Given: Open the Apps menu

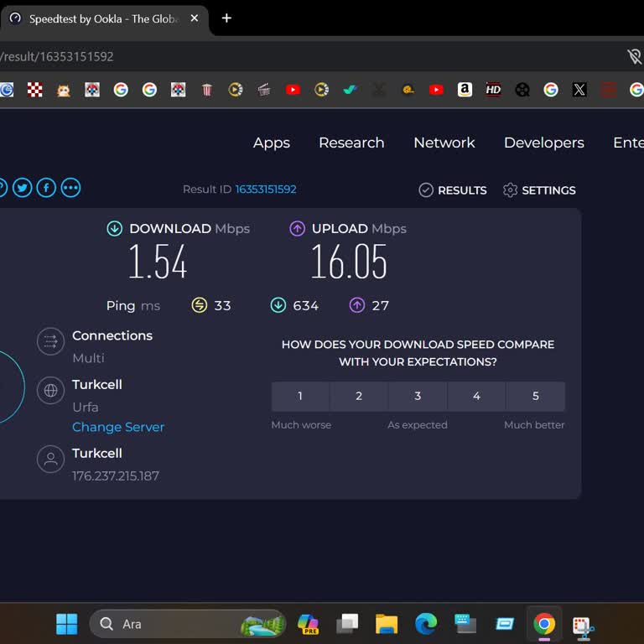Looking at the screenshot, I should [272, 143].
